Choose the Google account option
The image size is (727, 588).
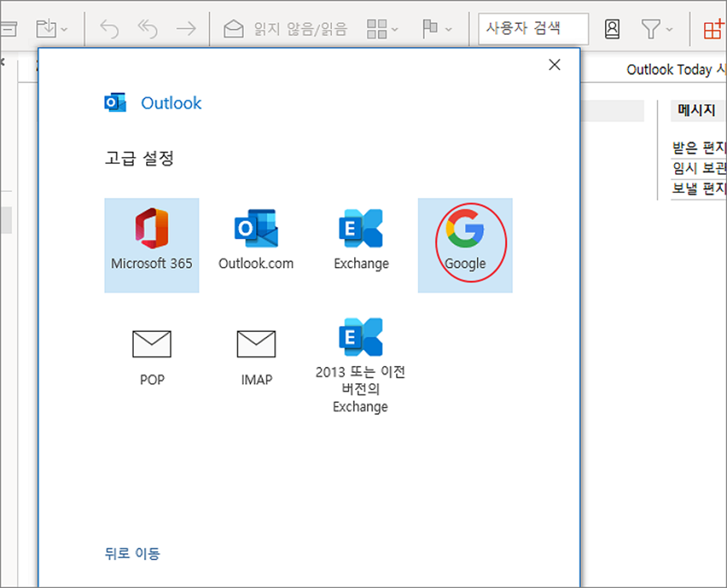point(465,245)
